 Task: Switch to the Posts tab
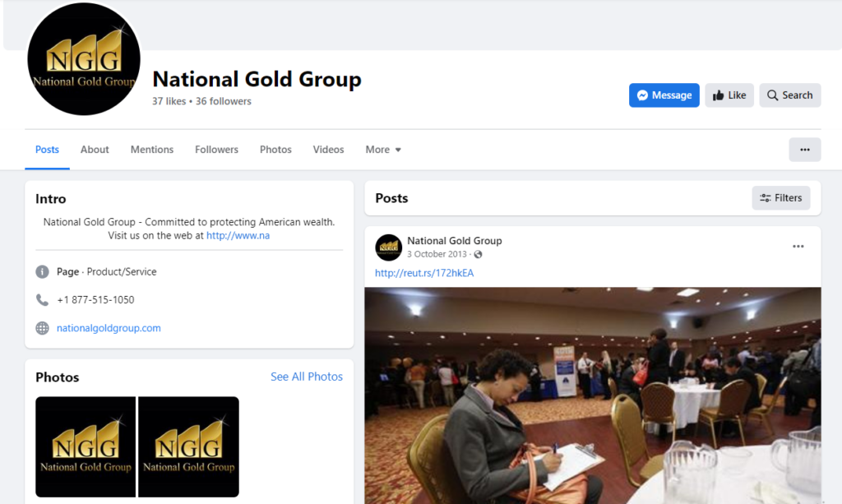click(47, 150)
